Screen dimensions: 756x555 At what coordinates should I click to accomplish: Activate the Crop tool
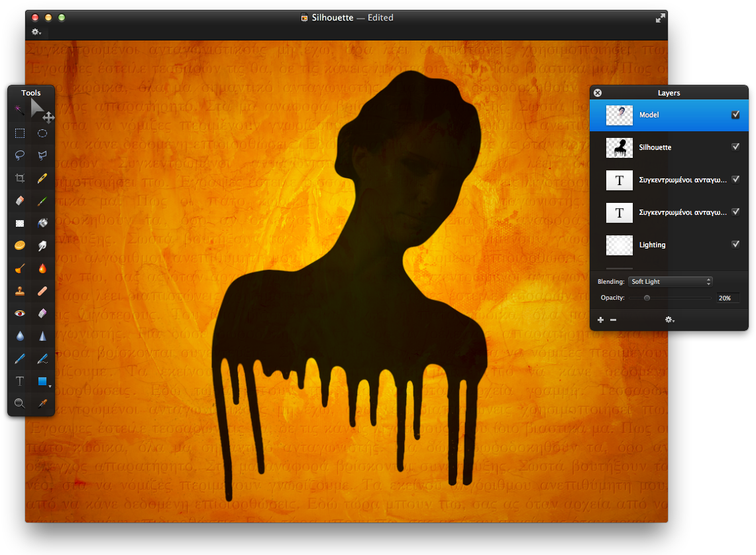coord(19,178)
